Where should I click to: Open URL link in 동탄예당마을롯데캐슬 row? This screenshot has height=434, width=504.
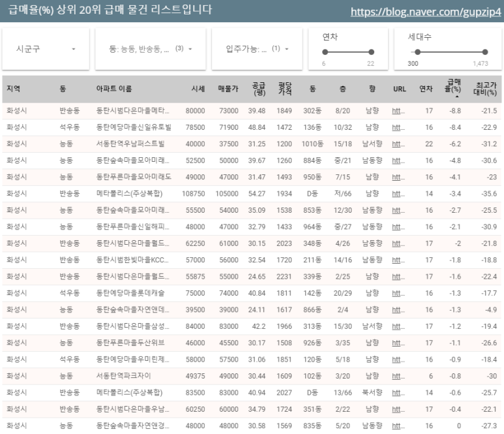[398, 293]
